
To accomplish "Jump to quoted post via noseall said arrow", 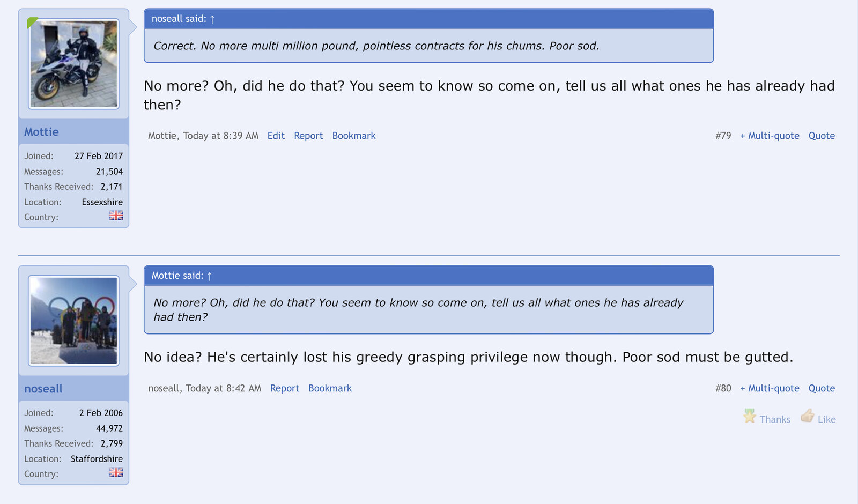I will [x=212, y=19].
